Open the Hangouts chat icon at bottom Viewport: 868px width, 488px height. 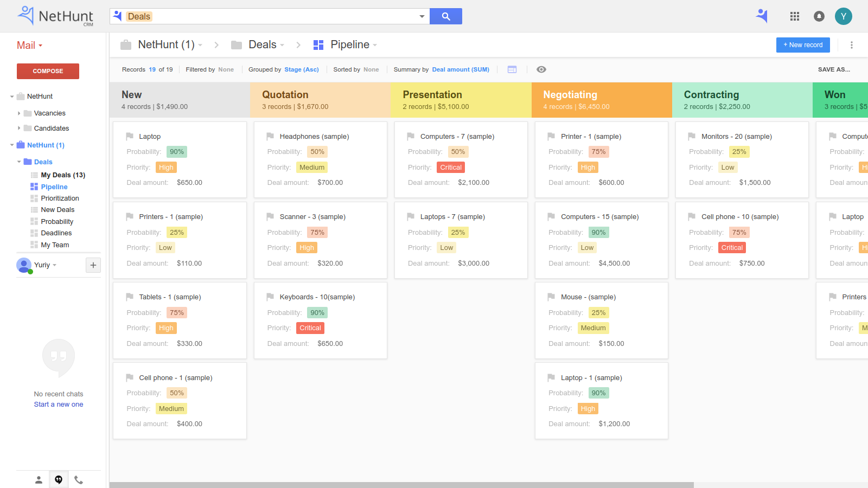coord(59,479)
